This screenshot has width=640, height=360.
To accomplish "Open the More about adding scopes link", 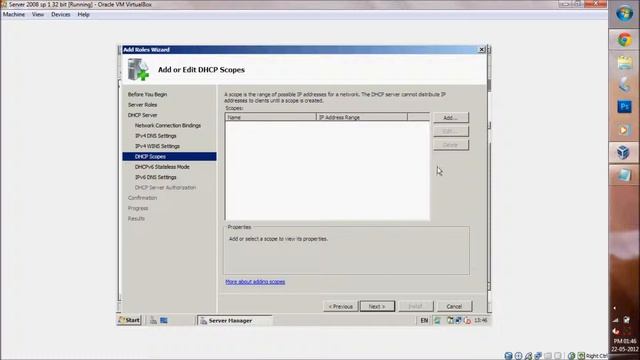I will click(x=255, y=282).
